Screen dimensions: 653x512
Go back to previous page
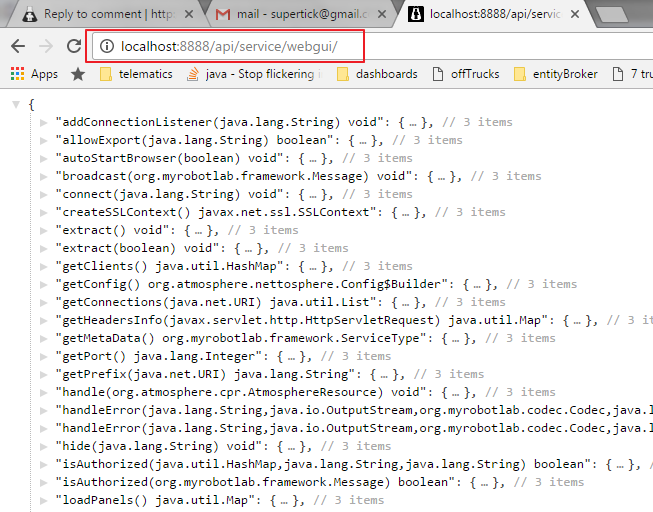18,46
